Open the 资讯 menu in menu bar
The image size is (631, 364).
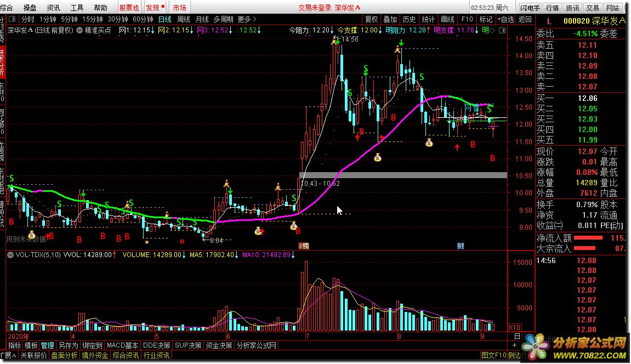(53, 7)
